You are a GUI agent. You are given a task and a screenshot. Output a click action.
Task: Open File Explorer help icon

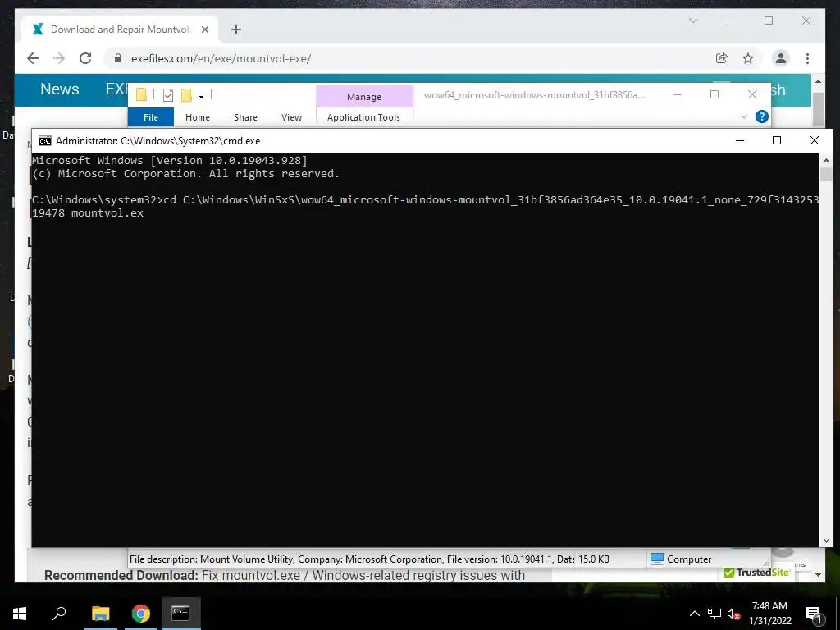pos(761,116)
